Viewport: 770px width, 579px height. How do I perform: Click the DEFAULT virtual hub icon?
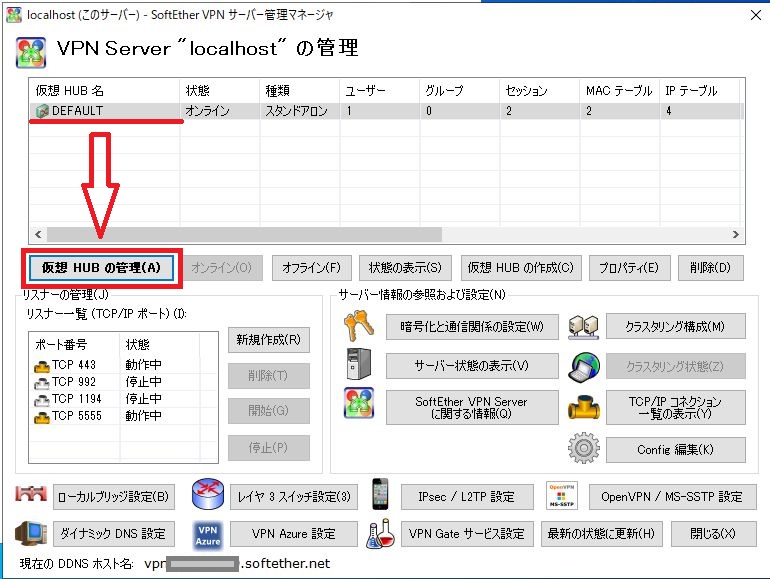point(42,111)
